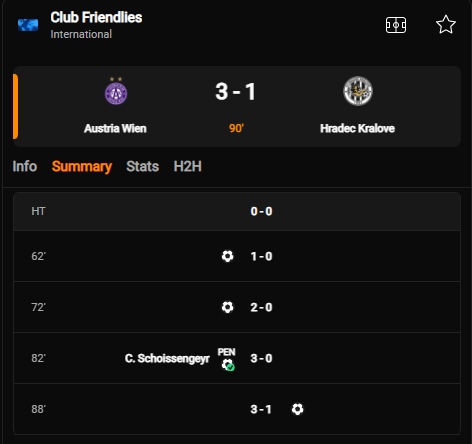Click the goal ball icon at 88'

(297, 409)
